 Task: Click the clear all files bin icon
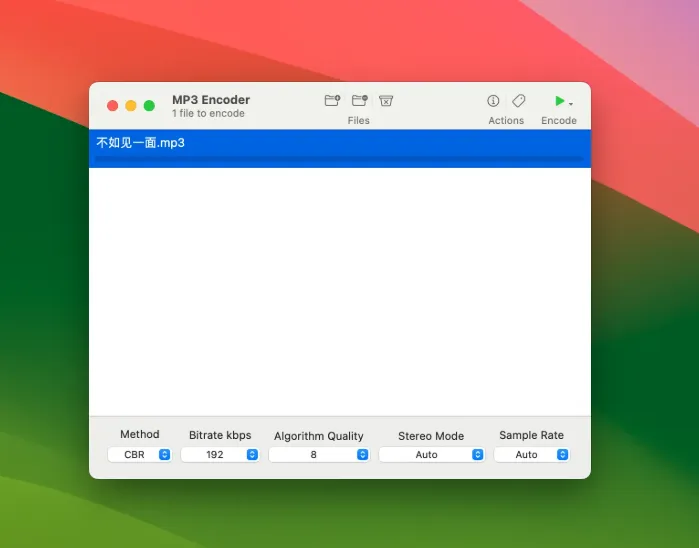[386, 101]
